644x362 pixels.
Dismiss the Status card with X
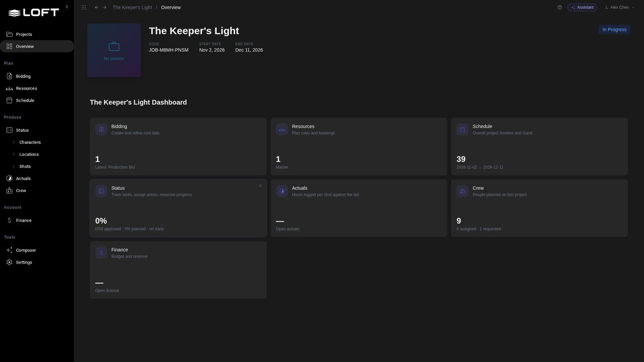point(260,186)
